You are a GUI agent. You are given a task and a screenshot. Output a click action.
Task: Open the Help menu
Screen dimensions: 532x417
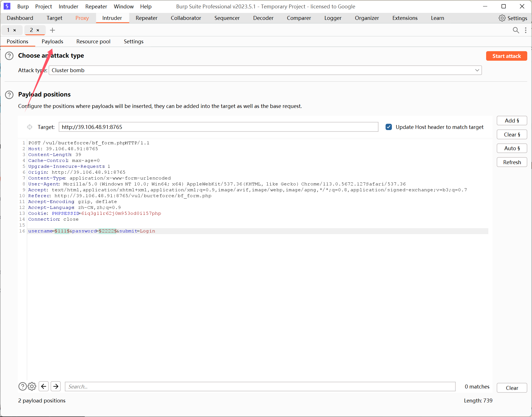pyautogui.click(x=146, y=6)
